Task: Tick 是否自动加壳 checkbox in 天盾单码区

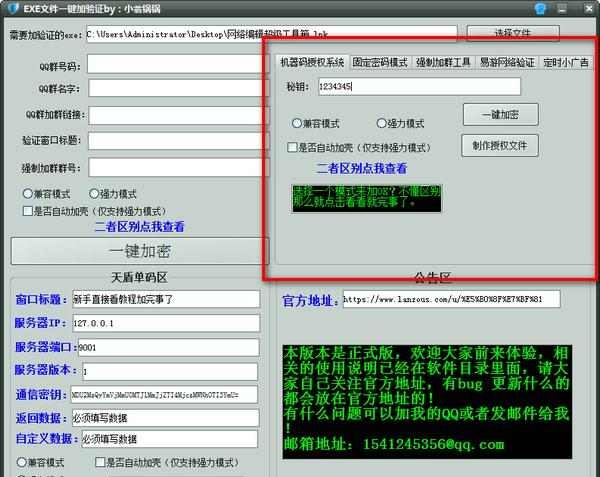Action: [x=100, y=462]
